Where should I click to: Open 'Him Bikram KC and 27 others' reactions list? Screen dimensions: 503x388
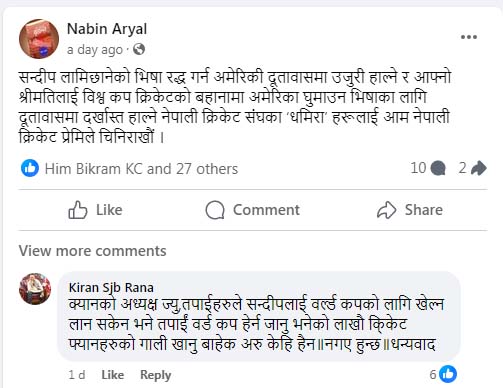[141, 169]
